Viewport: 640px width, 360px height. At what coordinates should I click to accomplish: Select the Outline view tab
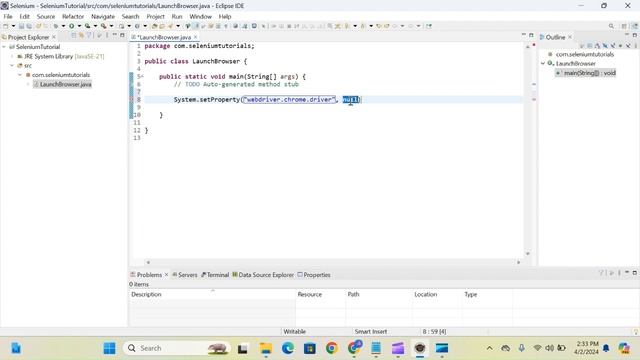tap(555, 37)
